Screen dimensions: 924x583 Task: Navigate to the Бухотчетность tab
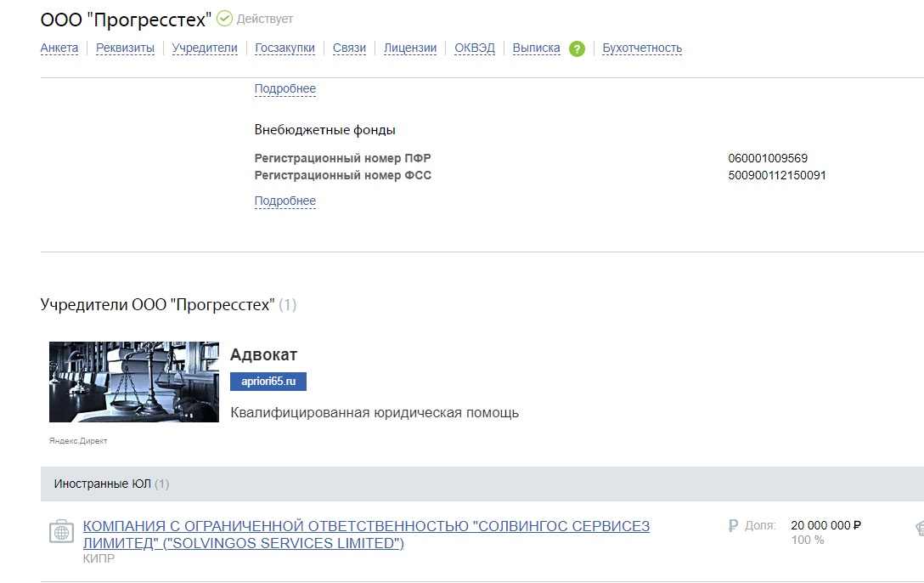[x=642, y=48]
